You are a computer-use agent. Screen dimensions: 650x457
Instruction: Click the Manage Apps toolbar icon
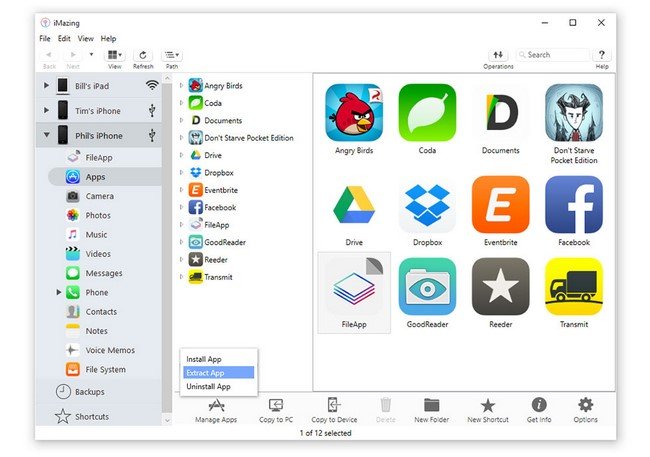[x=216, y=405]
